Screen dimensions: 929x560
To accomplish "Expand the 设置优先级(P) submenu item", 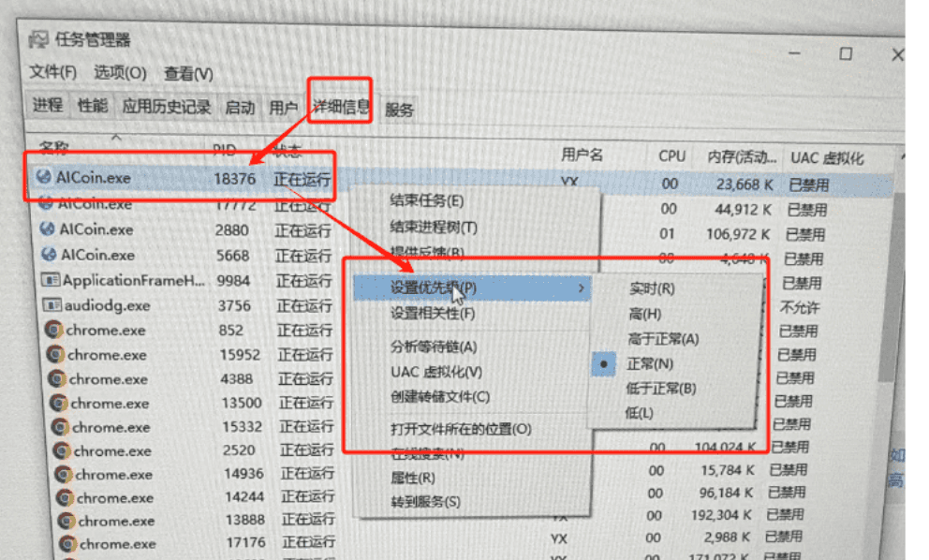I will coord(472,288).
